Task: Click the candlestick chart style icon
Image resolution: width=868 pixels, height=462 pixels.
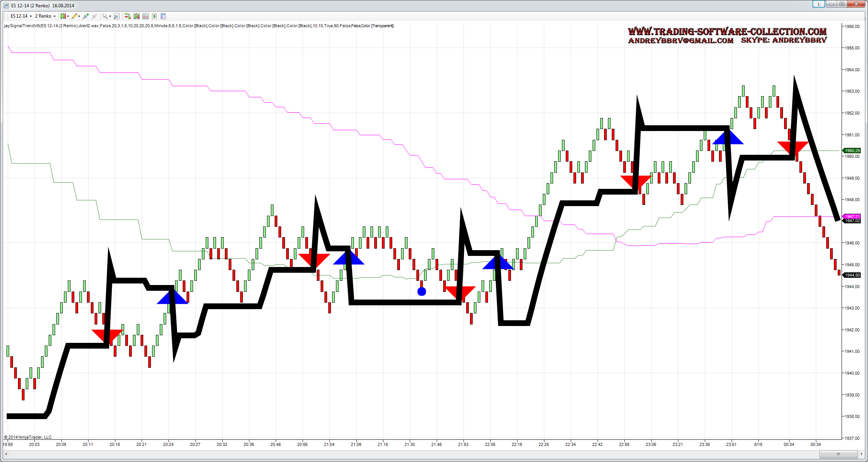Action: point(63,16)
